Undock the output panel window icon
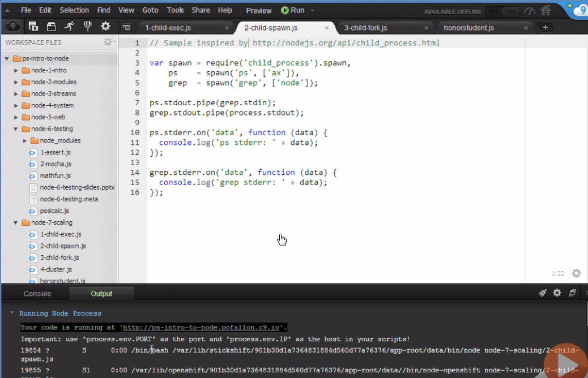The height and width of the screenshot is (378, 588). pos(572,293)
